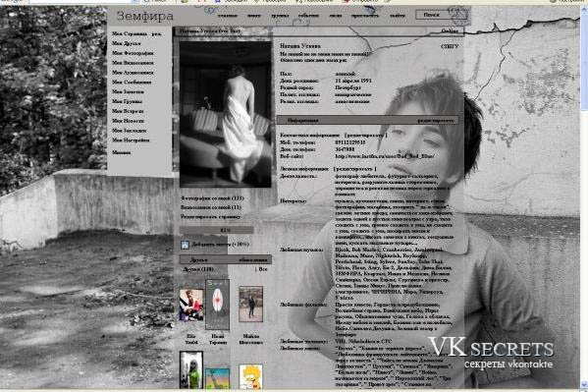The image size is (588, 392).
Task: Show all friends with the Все link
Action: pos(263,269)
